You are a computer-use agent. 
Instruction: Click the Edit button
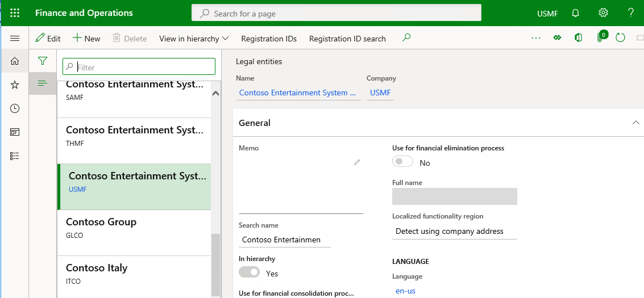click(48, 39)
